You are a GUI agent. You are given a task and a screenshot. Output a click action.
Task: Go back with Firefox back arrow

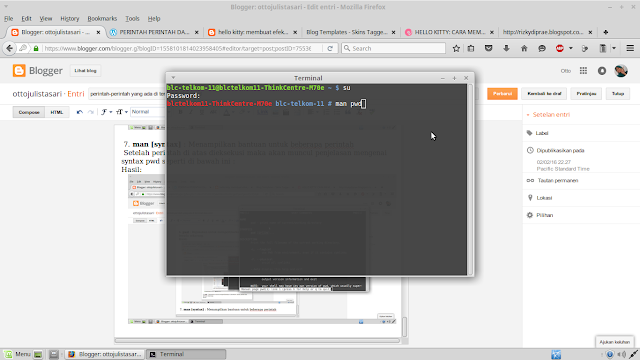point(9,48)
